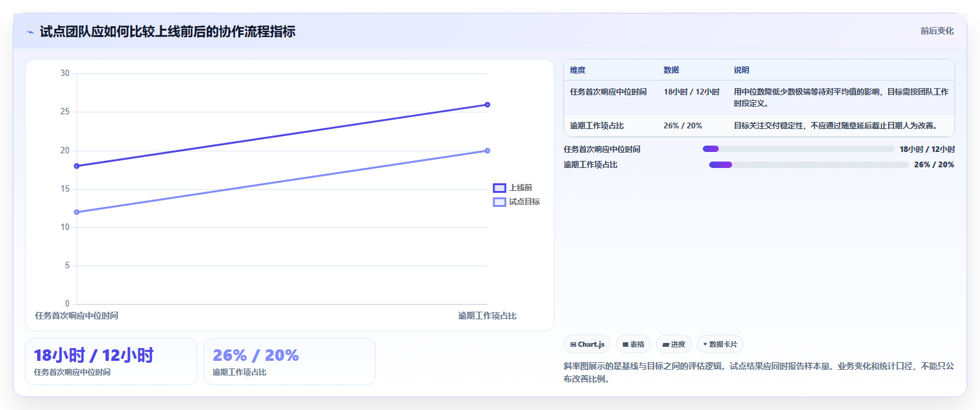This screenshot has width=980, height=410.
Task: Select the 26% / 20% data card
Action: pyautogui.click(x=289, y=361)
